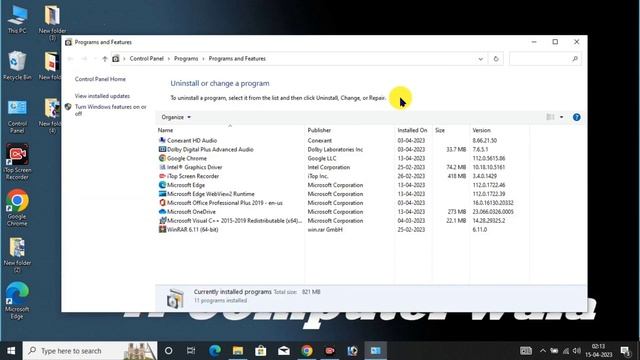Change view with the view icon button
The width and height of the screenshot is (640, 360).
(550, 117)
